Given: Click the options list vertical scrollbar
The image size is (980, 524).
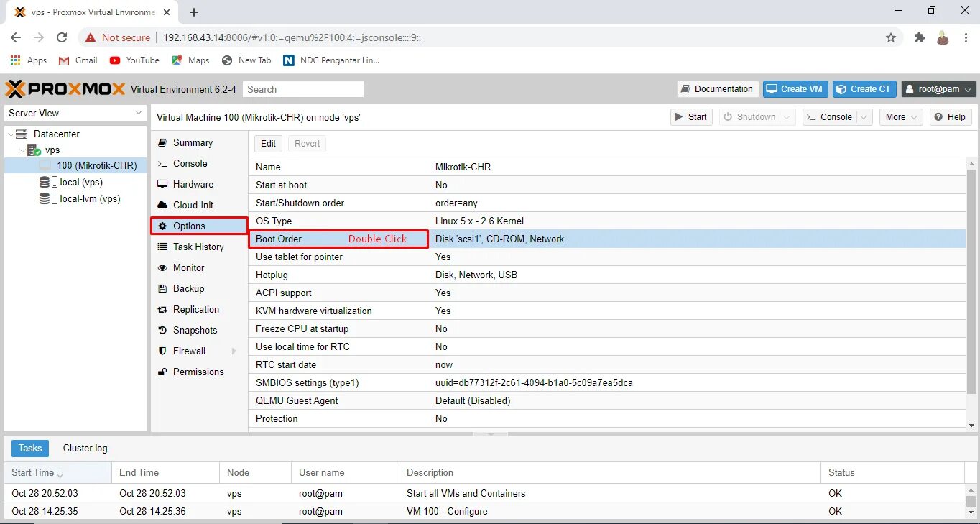Looking at the screenshot, I should (x=971, y=282).
